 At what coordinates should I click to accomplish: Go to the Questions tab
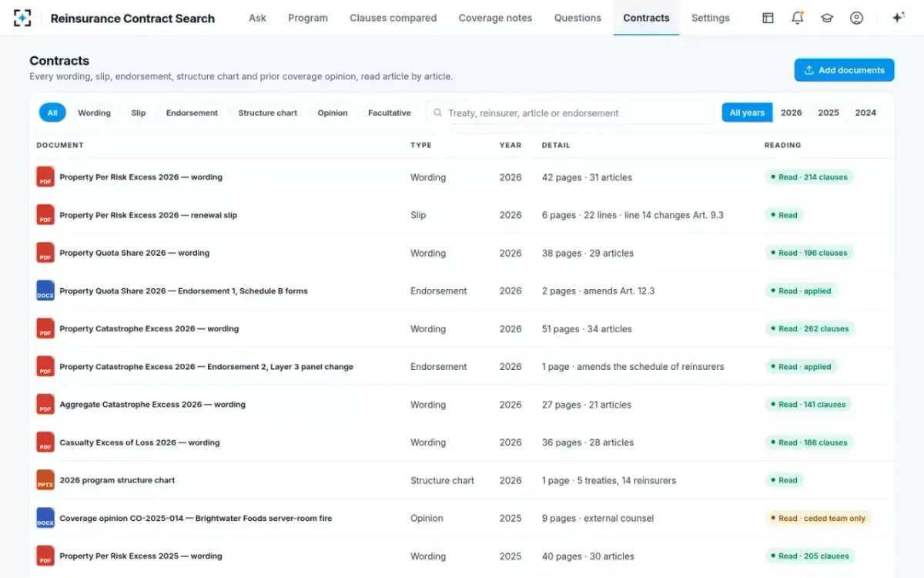click(x=577, y=18)
